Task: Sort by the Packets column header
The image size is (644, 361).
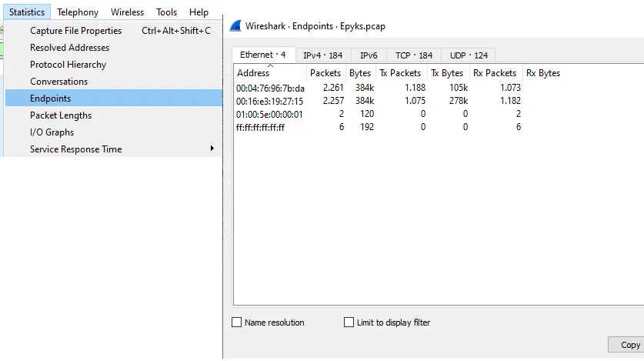Action: [325, 72]
